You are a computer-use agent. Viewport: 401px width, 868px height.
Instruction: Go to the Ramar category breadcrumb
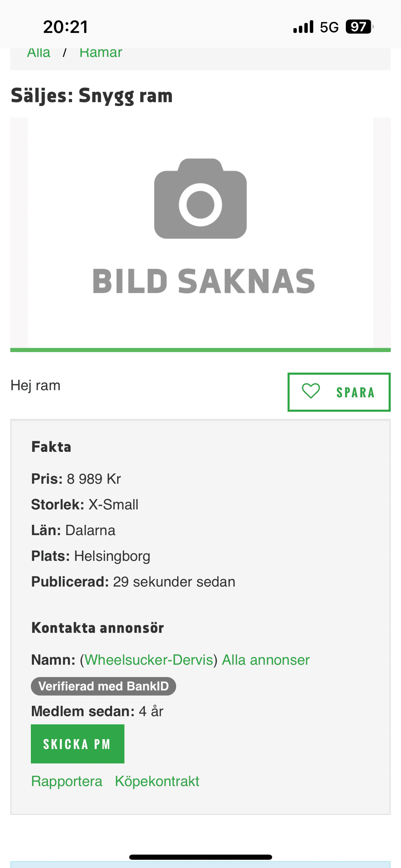101,53
